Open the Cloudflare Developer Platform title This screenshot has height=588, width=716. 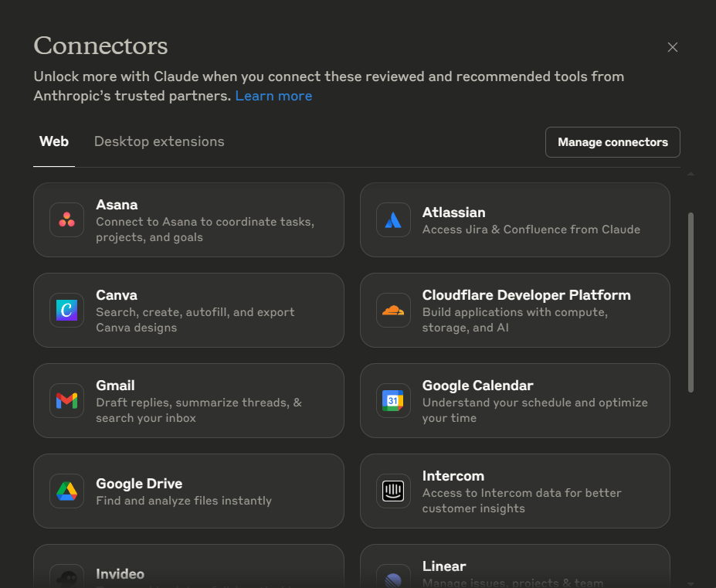[526, 295]
